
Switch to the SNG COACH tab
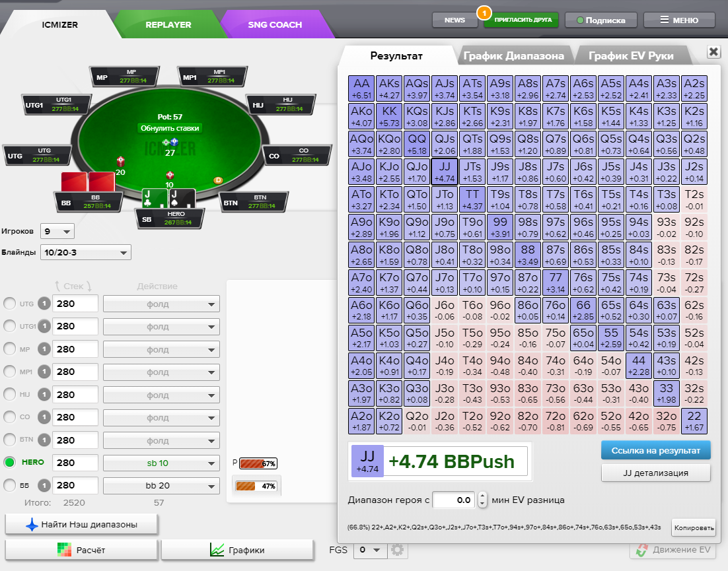pos(275,24)
